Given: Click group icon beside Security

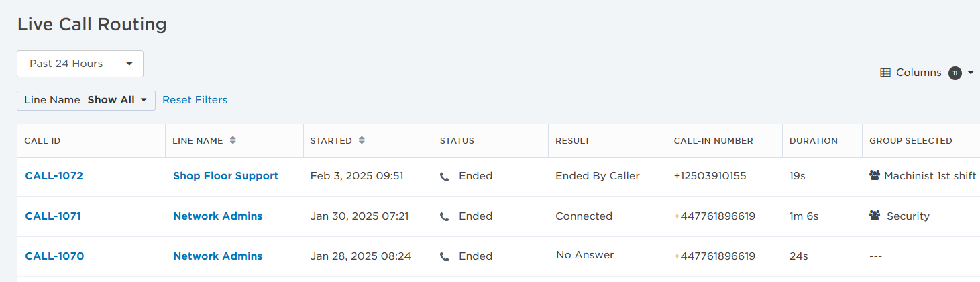Looking at the screenshot, I should (874, 216).
